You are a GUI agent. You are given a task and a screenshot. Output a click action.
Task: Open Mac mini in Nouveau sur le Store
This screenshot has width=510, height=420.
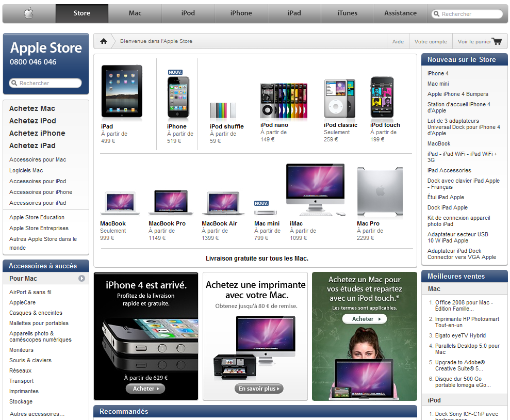coord(438,84)
